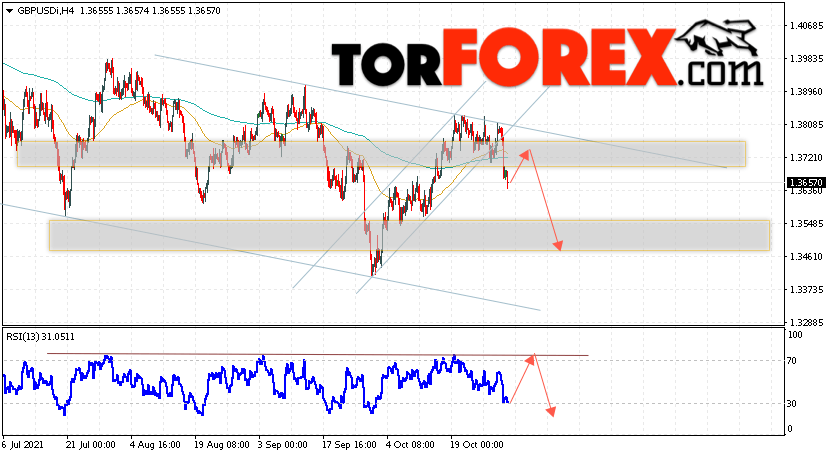The height and width of the screenshot is (456, 830).
Task: Select RSI scale level 70
Action: [792, 361]
